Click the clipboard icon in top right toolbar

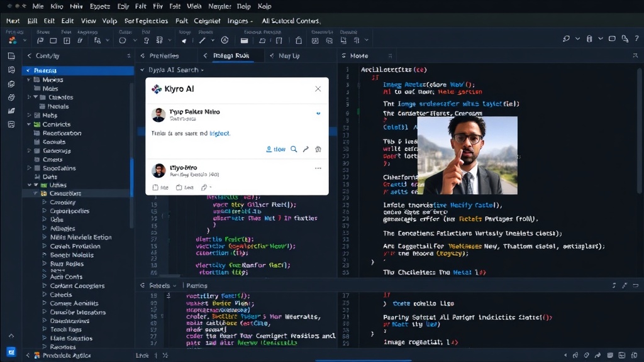589,38
